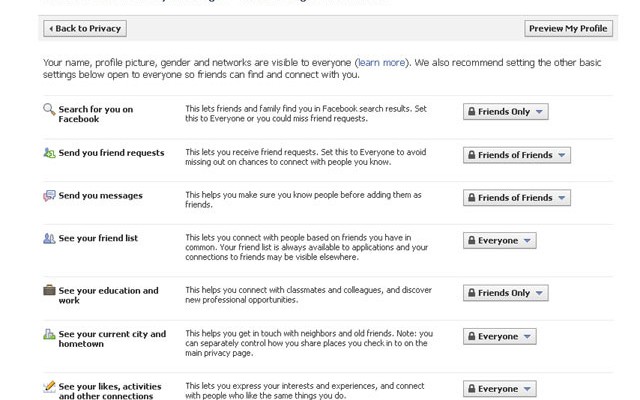
Task: Go Back to Privacy page
Action: click(x=84, y=29)
